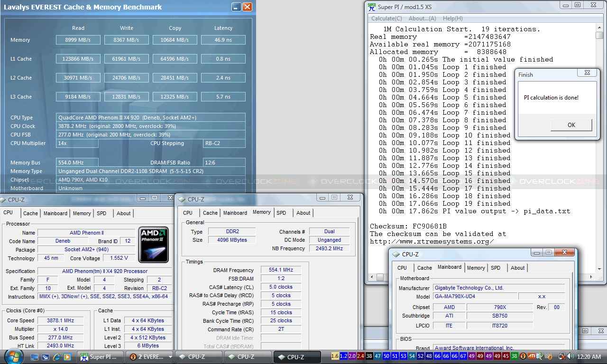Image resolution: width=607 pixels, height=364 pixels.
Task: Click the NB Frequency 2493.2 MHz field
Action: coord(329,248)
